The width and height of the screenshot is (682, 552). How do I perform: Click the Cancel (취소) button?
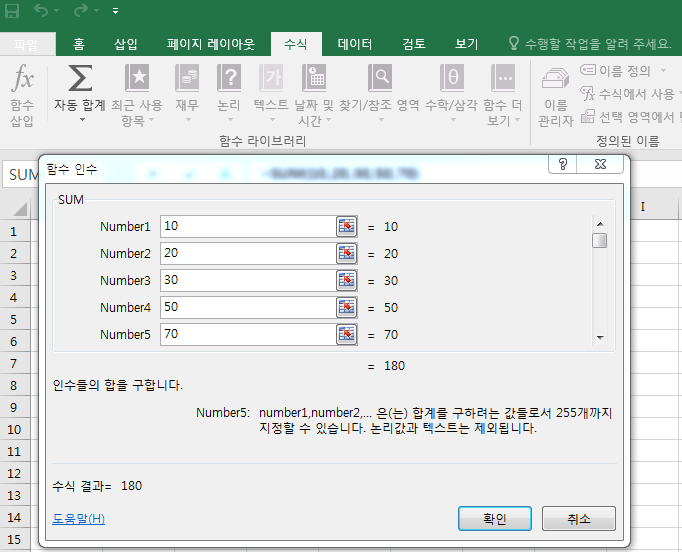(578, 519)
